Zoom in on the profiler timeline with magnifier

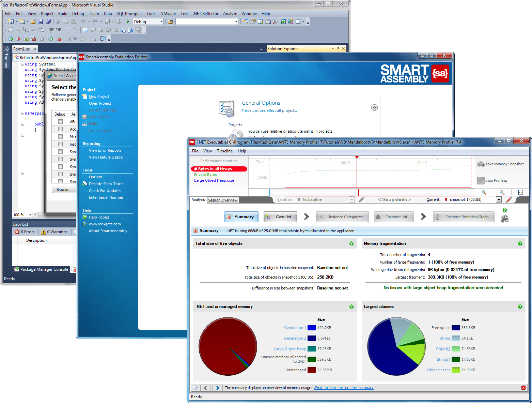click(x=484, y=192)
